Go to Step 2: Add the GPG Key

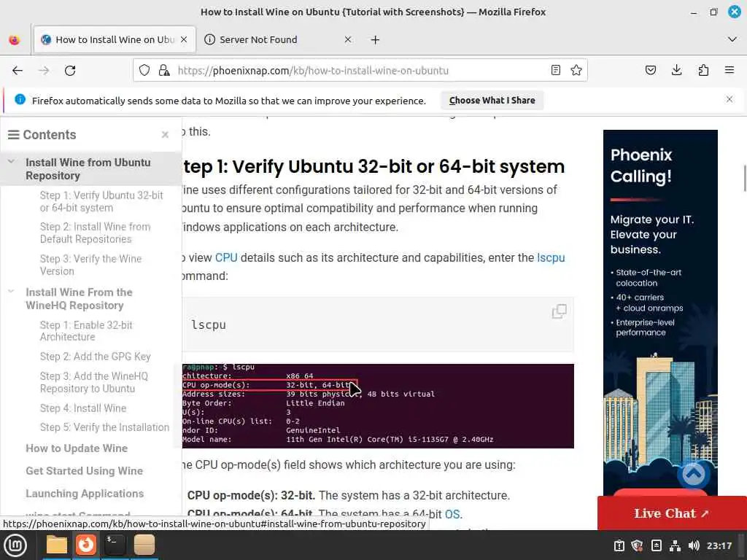pos(96,357)
